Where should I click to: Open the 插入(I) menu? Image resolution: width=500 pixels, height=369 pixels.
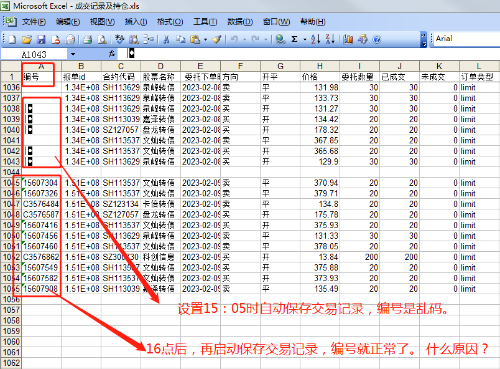pyautogui.click(x=136, y=22)
